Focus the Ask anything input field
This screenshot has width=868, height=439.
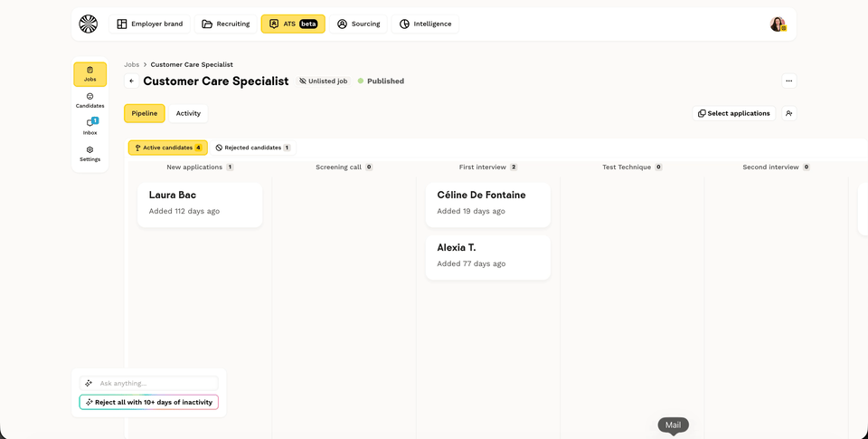click(x=149, y=383)
